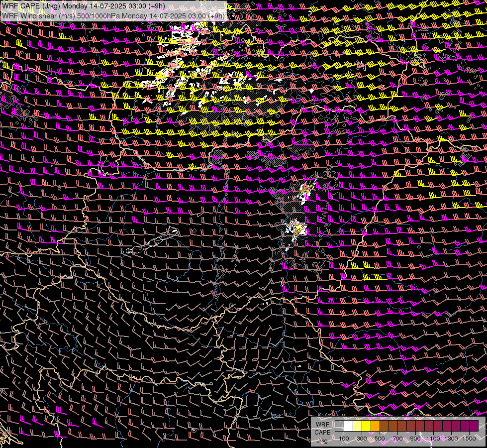Click the orange CAPE legend swatch

click(x=376, y=426)
